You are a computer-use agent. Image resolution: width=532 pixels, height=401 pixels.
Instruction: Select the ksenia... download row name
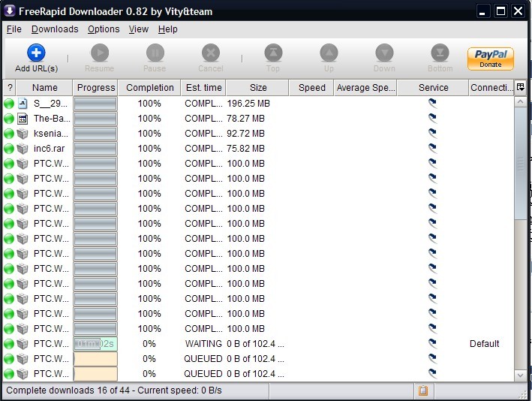50,134
